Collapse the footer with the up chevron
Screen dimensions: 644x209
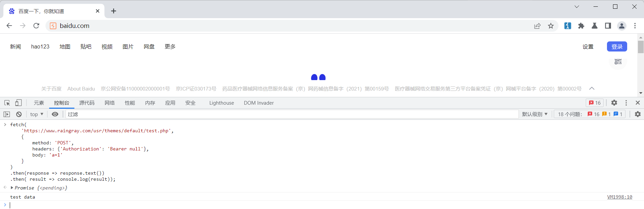coord(592,89)
